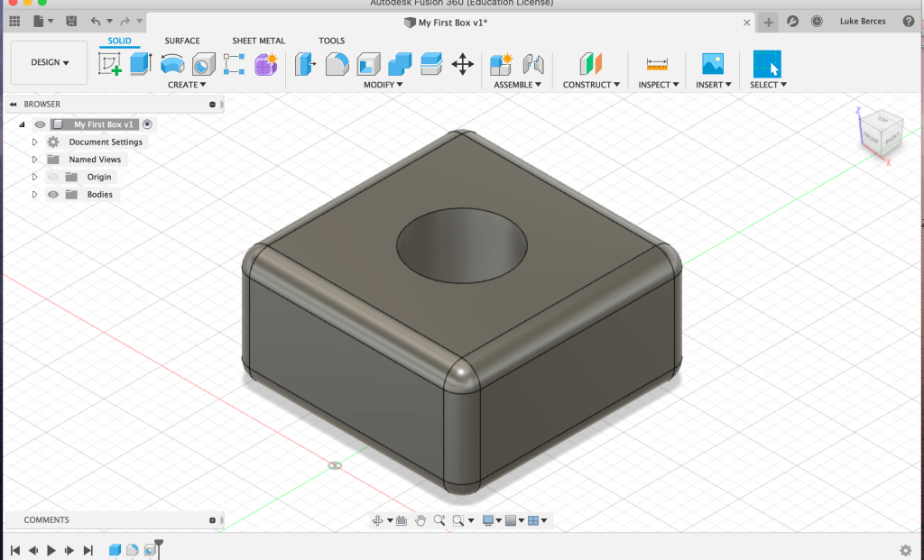The image size is (924, 560).
Task: Choose the Revolve tool icon
Action: click(171, 64)
